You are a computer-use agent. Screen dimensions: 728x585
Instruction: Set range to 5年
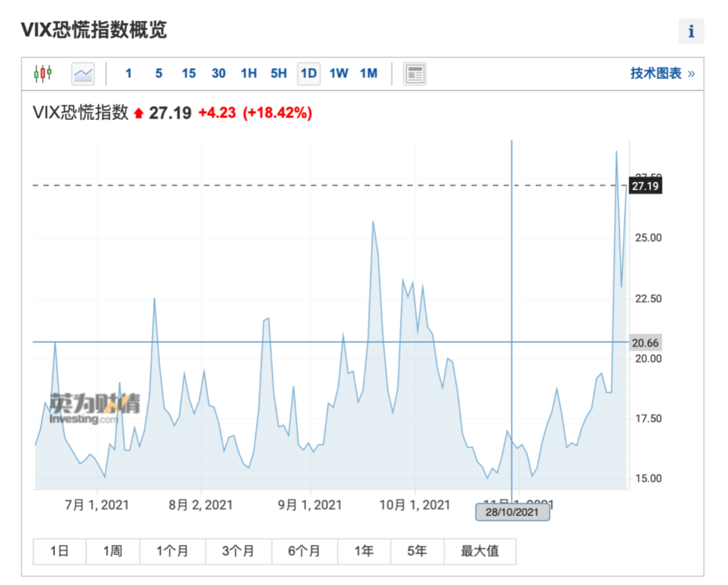click(417, 551)
